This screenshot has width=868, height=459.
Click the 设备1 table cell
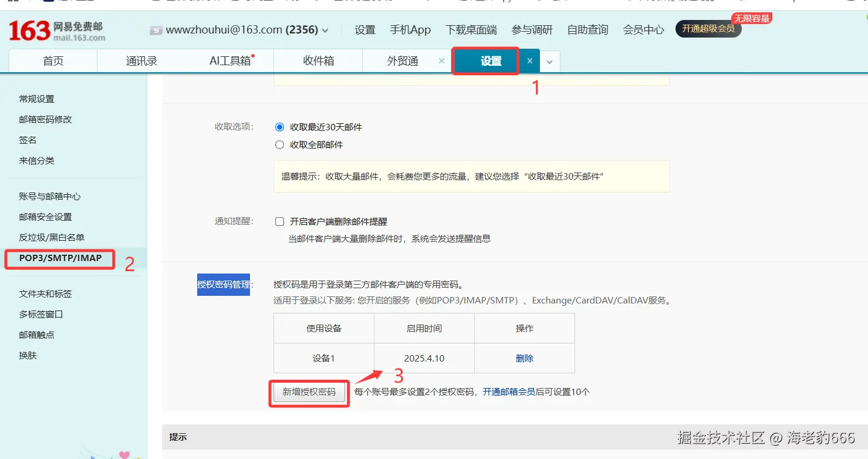pos(324,358)
